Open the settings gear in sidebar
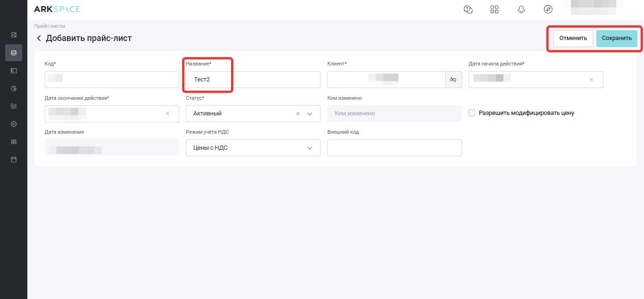 pos(14,124)
